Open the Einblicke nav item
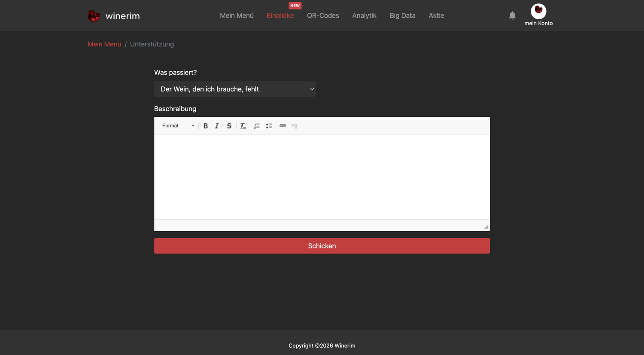This screenshot has width=644, height=355. point(280,15)
